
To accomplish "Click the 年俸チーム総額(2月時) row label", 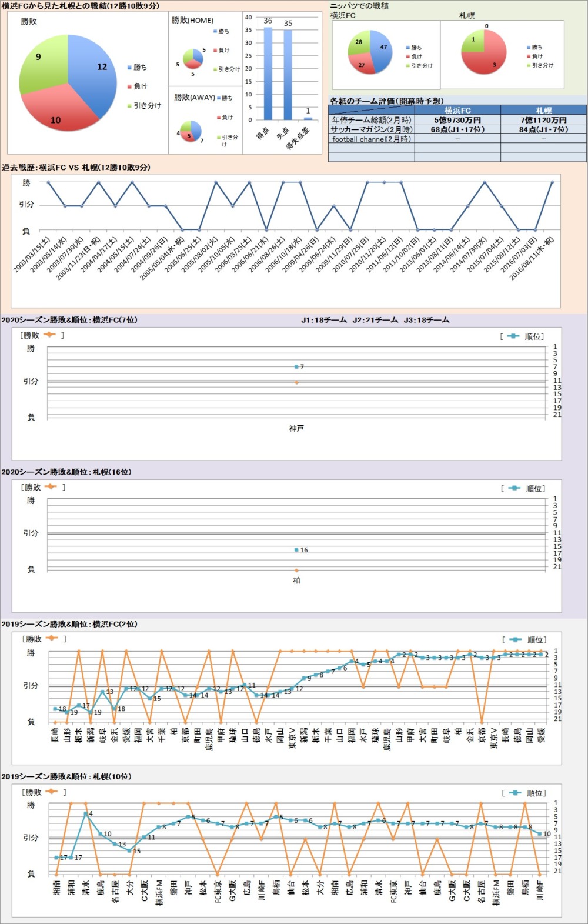I will pyautogui.click(x=371, y=120).
